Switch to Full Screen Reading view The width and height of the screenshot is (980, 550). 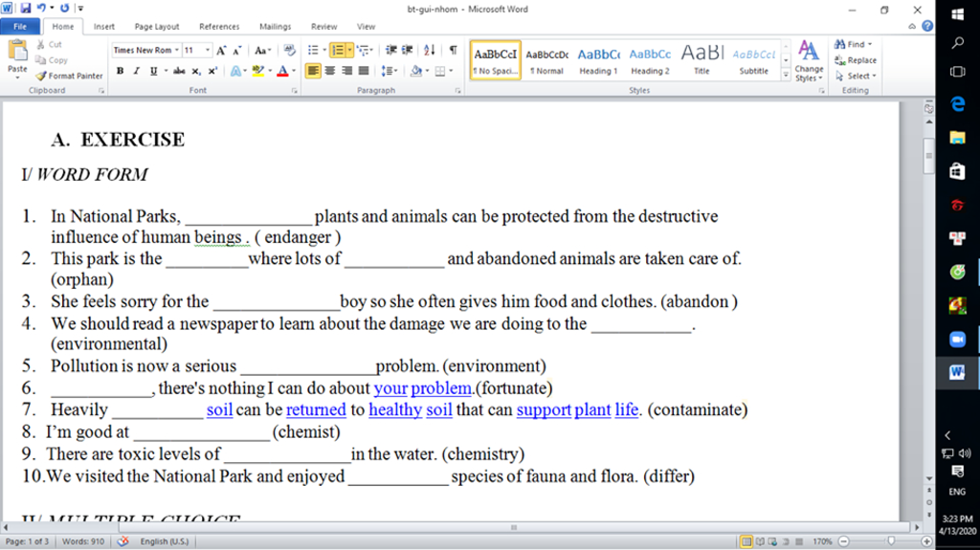coord(759,541)
